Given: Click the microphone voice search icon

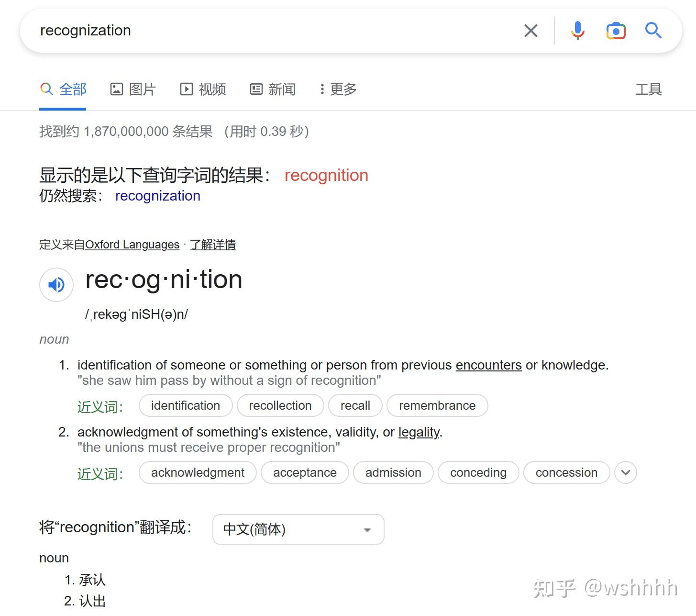Looking at the screenshot, I should (x=577, y=30).
